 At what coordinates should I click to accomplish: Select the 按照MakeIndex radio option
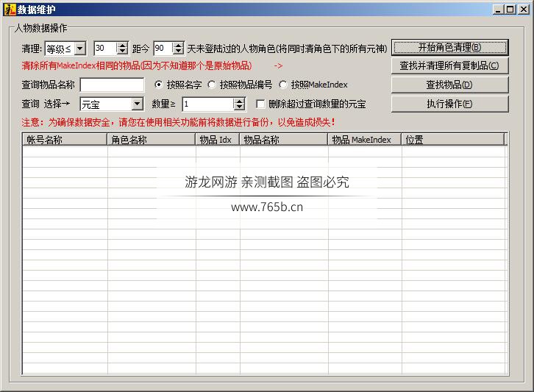pyautogui.click(x=283, y=85)
